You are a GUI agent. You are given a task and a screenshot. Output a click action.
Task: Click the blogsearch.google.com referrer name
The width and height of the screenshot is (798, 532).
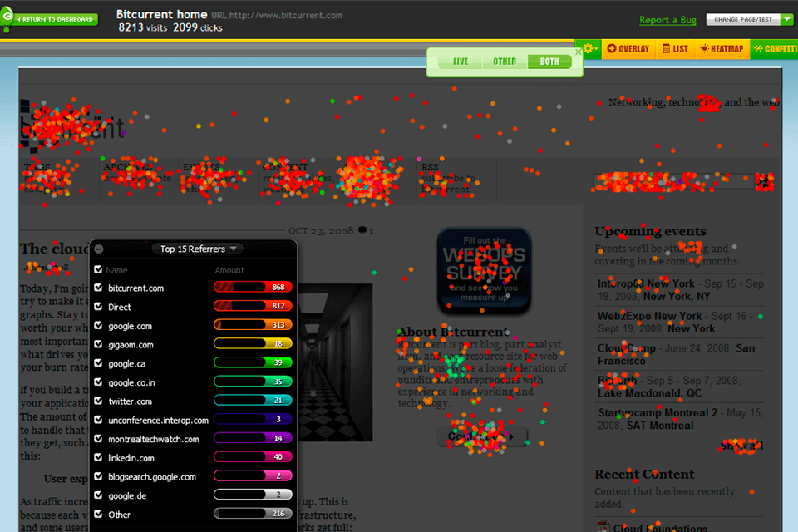coord(151,476)
